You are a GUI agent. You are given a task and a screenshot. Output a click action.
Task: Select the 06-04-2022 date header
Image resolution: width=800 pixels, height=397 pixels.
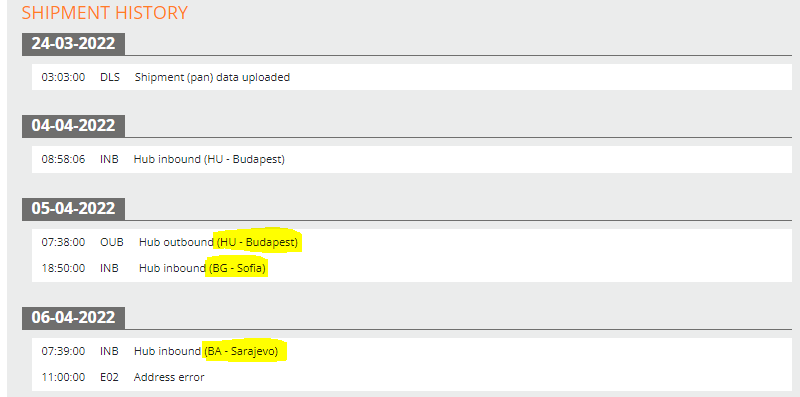[x=73, y=318]
